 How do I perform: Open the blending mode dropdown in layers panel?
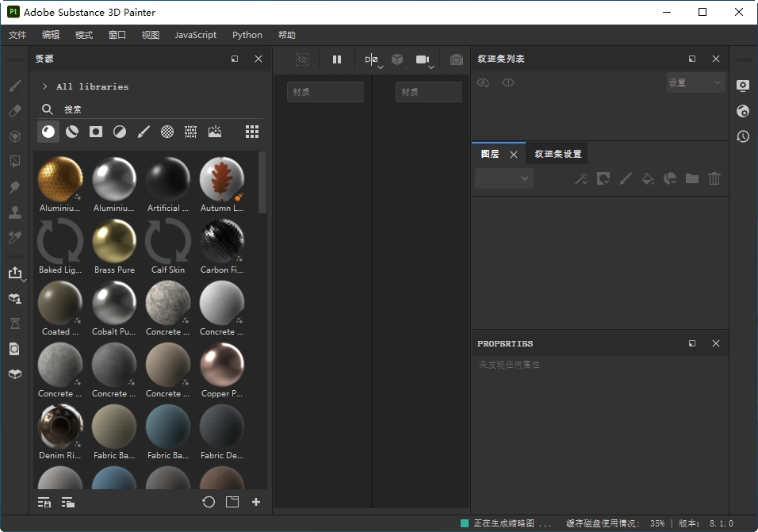click(x=504, y=178)
